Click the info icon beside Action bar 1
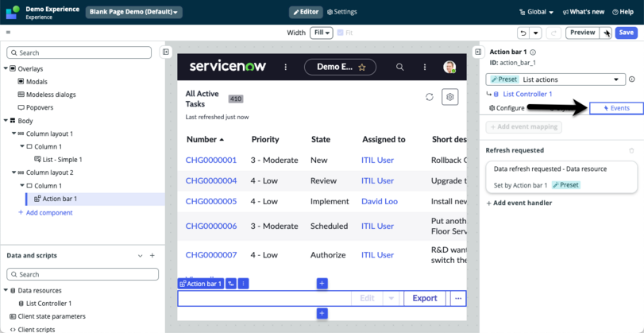The height and width of the screenshot is (333, 644). (533, 52)
